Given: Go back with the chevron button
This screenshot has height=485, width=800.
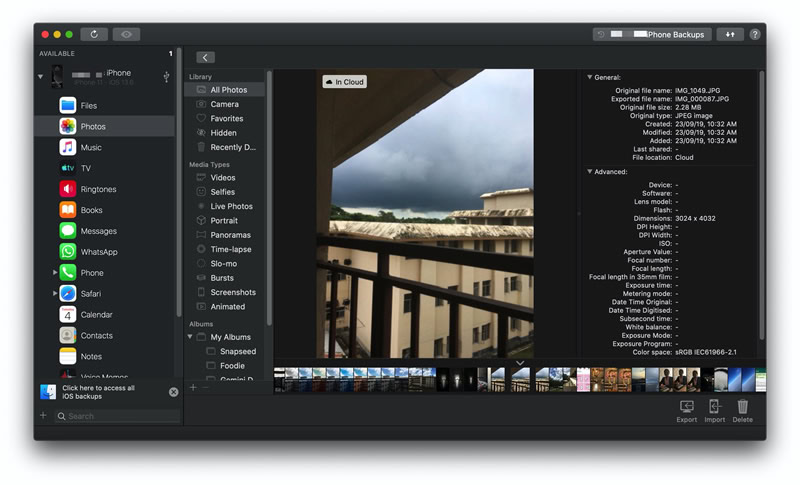Looking at the screenshot, I should pyautogui.click(x=205, y=58).
